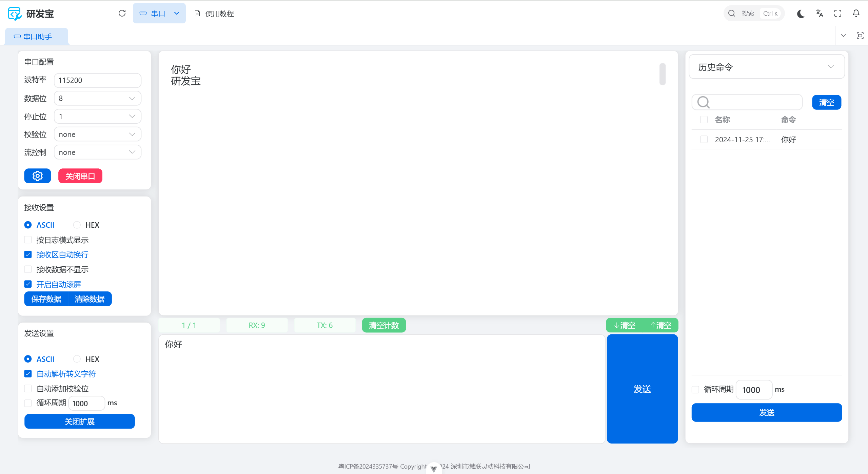Enable 按日志模式显示 checkbox
Image resolution: width=868 pixels, height=474 pixels.
pos(28,240)
